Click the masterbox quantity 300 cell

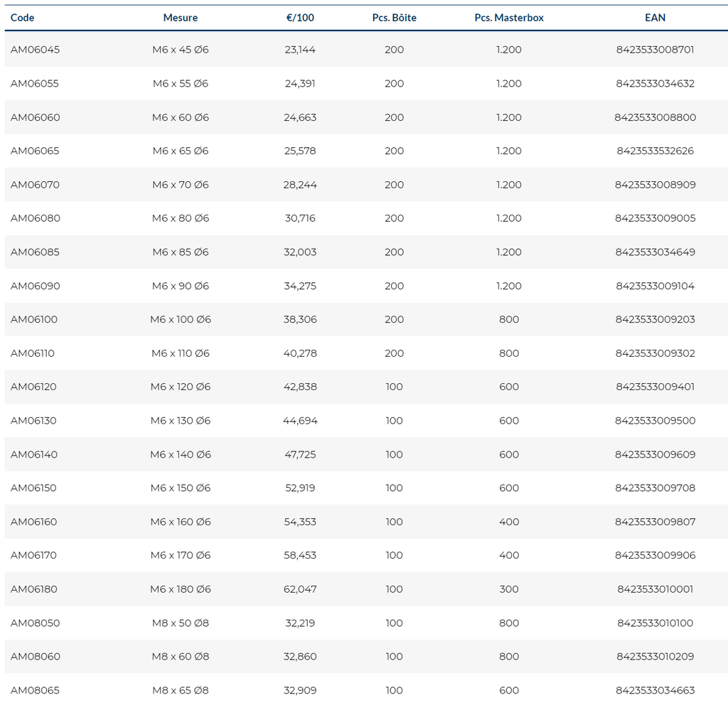(x=509, y=589)
